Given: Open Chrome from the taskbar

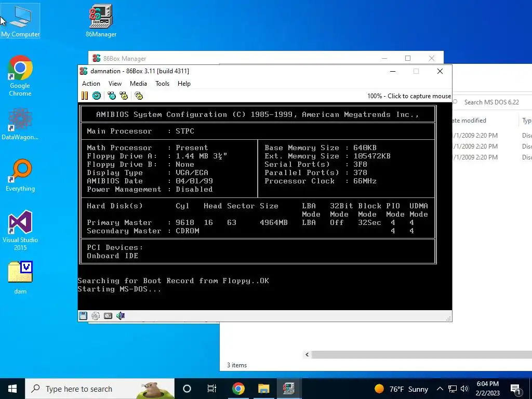Looking at the screenshot, I should pyautogui.click(x=238, y=389).
